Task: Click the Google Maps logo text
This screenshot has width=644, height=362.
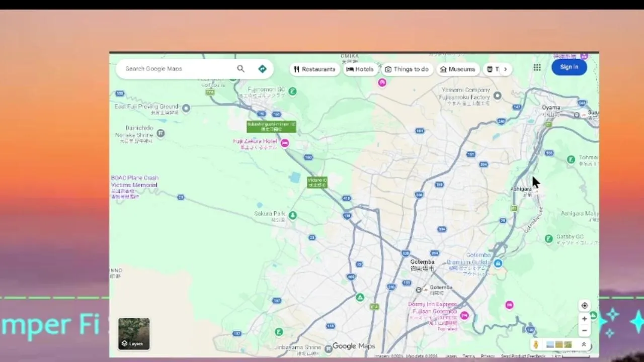Action: click(354, 346)
